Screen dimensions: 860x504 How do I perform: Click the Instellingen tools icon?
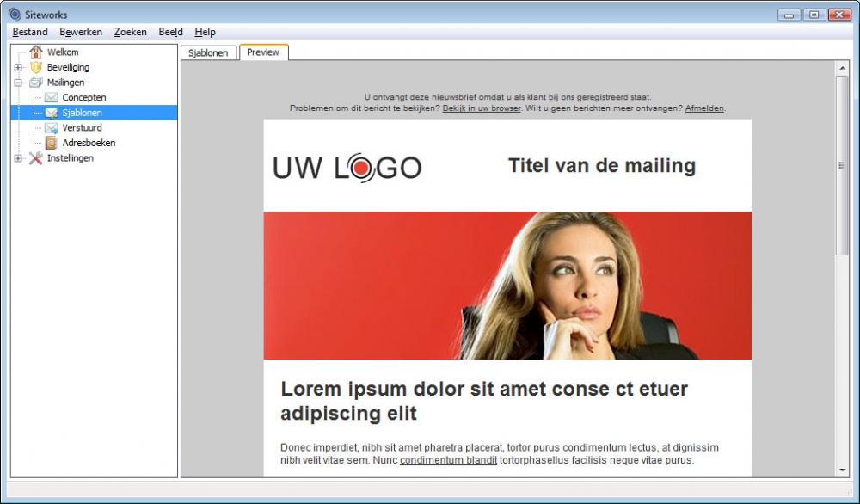[35, 158]
